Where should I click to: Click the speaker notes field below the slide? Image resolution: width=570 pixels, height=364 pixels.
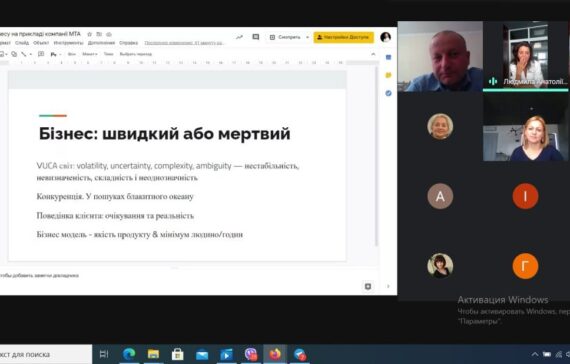(x=182, y=276)
